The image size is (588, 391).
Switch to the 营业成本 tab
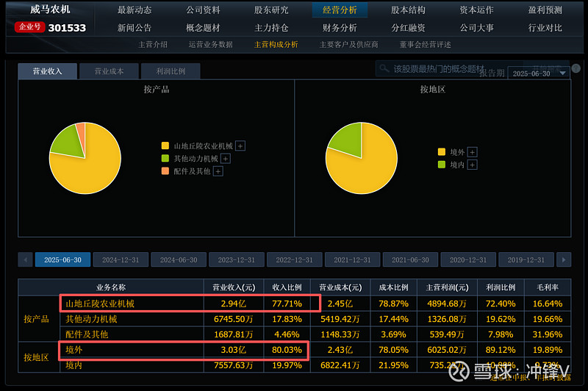point(109,71)
